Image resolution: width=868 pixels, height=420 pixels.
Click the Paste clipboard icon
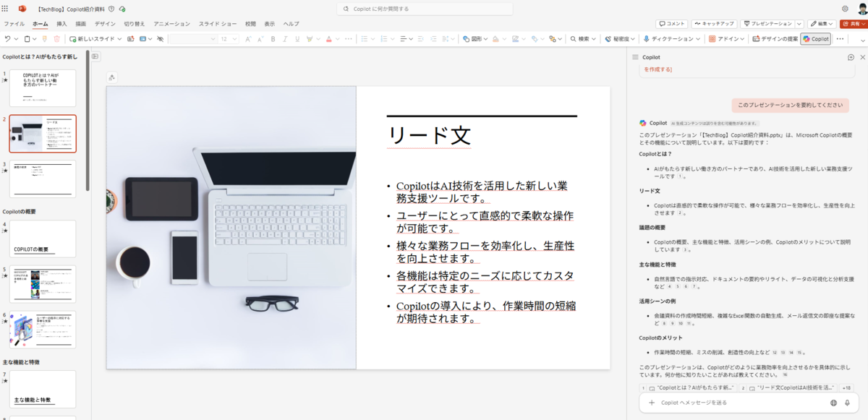tap(27, 39)
